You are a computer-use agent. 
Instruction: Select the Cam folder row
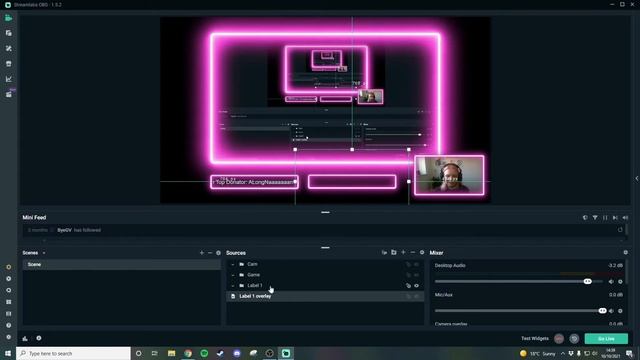pyautogui.click(x=325, y=264)
